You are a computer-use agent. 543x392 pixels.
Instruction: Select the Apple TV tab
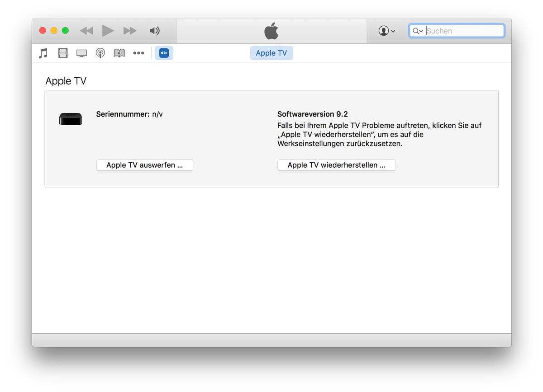(x=271, y=53)
